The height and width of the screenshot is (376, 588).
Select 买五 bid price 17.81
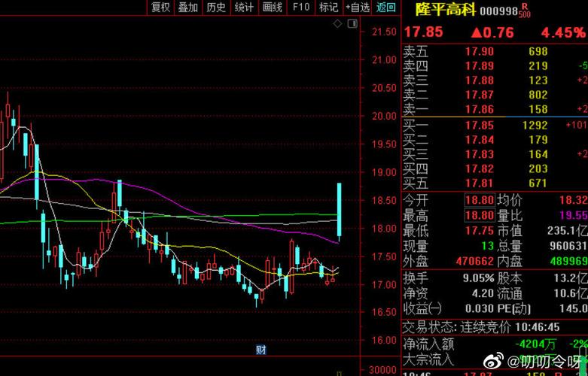coord(480,183)
